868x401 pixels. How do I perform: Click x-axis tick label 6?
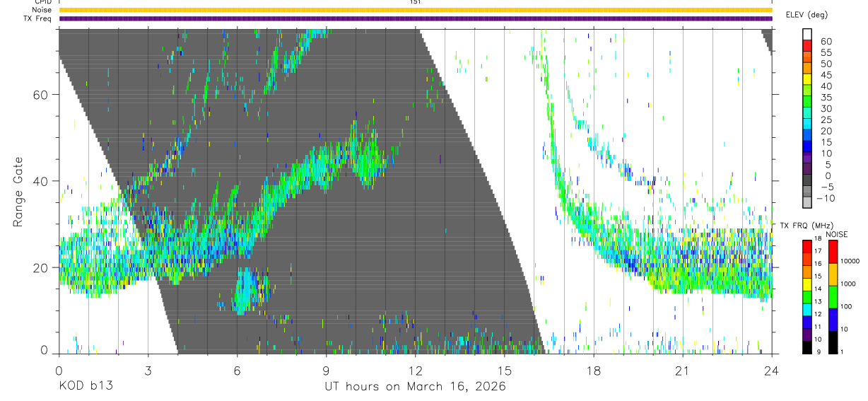click(237, 370)
